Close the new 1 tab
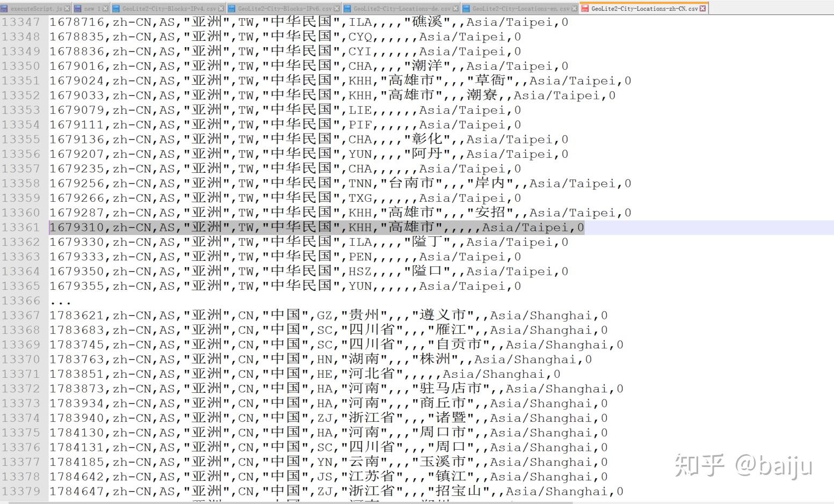This screenshot has height=504, width=834. 106,9
